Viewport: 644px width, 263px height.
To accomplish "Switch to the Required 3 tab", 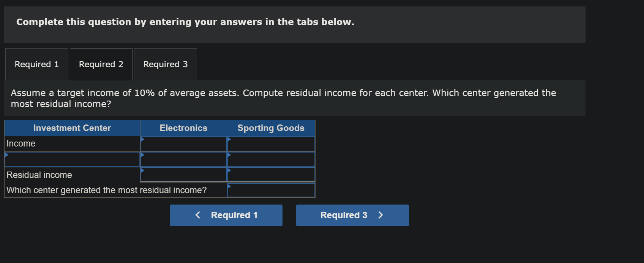I will click(165, 64).
